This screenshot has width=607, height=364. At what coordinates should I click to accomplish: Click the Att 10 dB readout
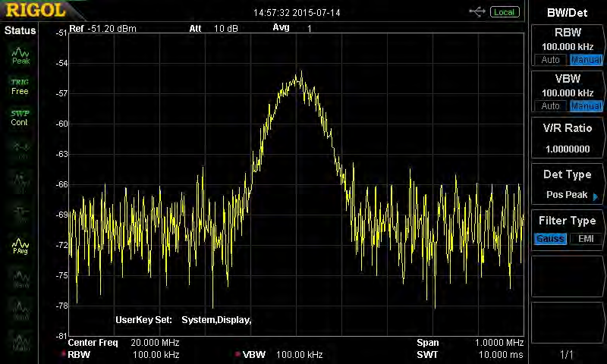click(214, 29)
